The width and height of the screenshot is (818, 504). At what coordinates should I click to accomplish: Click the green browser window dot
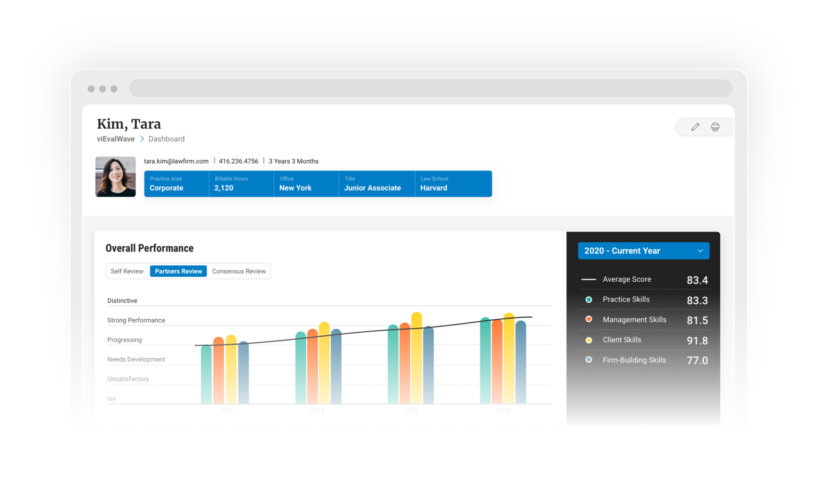[113, 88]
